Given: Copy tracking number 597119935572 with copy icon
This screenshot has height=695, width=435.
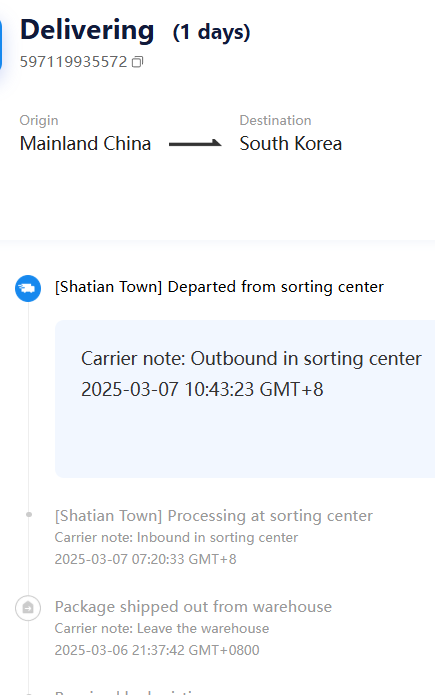Looking at the screenshot, I should click(x=137, y=62).
